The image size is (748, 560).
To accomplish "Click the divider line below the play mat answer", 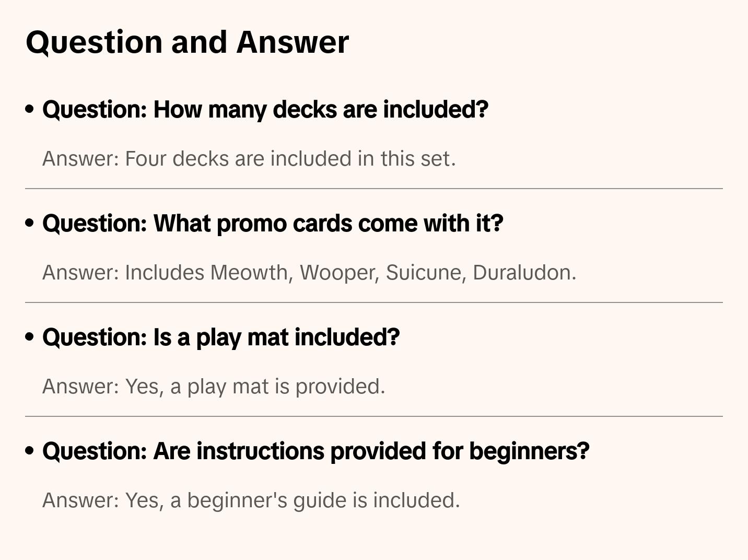I will [374, 416].
